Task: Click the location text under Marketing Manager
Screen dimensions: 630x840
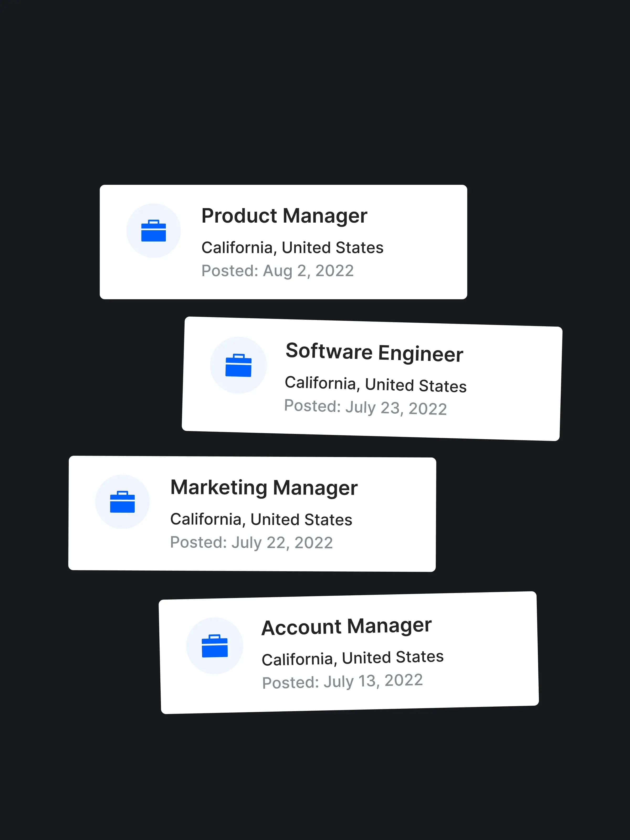Action: pos(261,519)
